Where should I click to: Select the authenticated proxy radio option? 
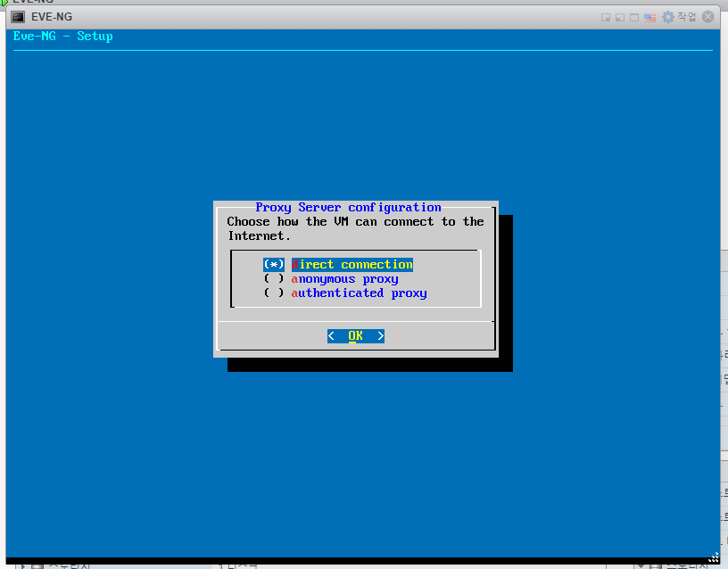[x=274, y=293]
